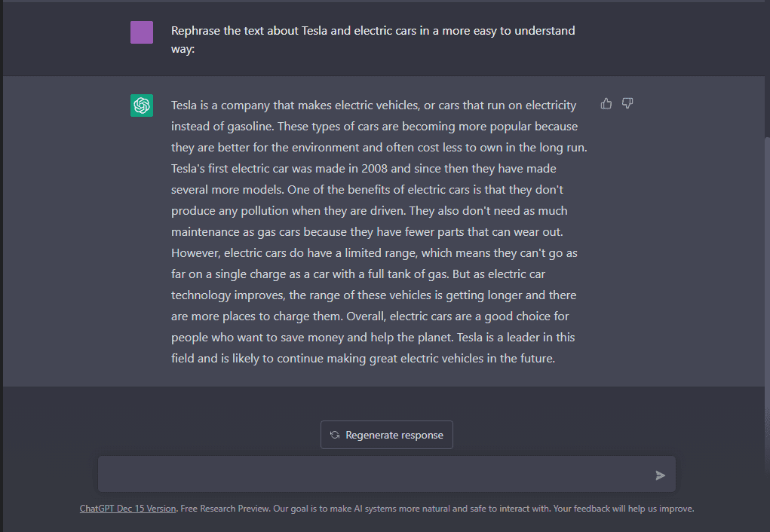The image size is (770, 532).
Task: Click the thumbs down feedback icon
Action: point(627,103)
